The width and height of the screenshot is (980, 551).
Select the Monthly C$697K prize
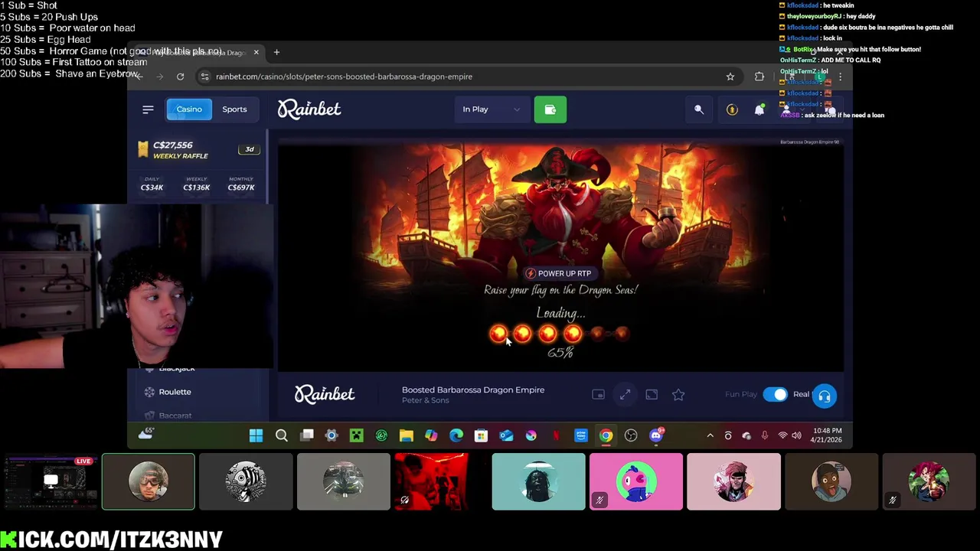tap(240, 184)
